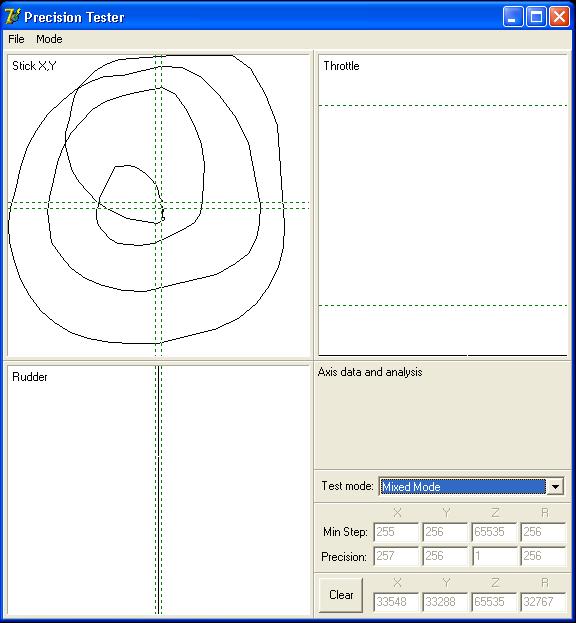Click the Precision R field
This screenshot has height=623, width=576.
[x=543, y=556]
